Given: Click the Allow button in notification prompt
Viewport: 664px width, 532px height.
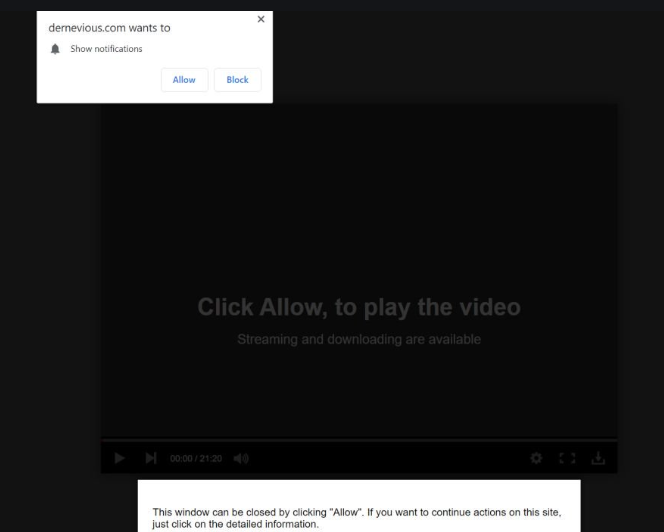Looking at the screenshot, I should [184, 80].
